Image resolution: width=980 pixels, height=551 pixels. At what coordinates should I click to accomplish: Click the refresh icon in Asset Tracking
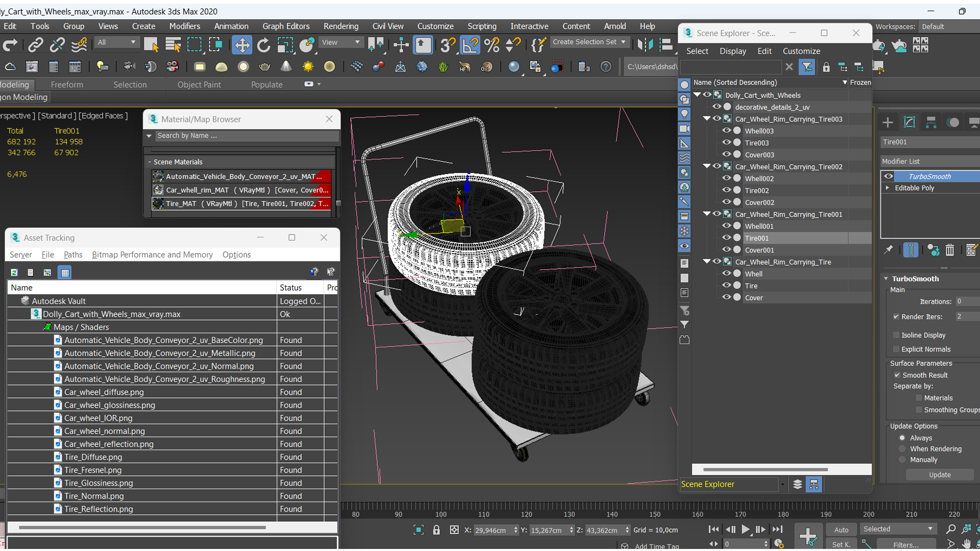click(x=14, y=272)
